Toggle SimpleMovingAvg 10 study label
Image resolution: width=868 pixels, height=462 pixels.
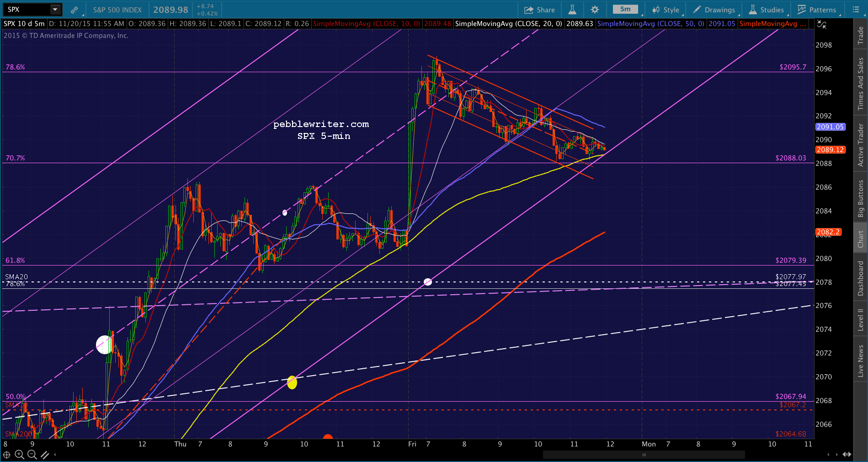click(366, 24)
